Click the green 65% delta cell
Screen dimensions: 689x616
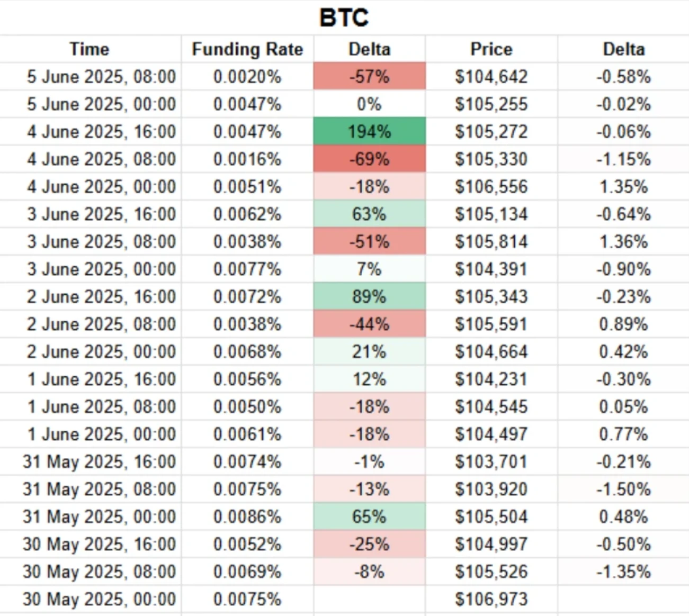pos(369,517)
